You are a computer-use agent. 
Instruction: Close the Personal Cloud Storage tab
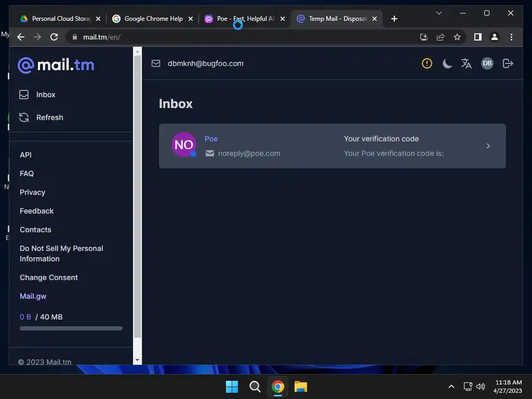click(98, 19)
